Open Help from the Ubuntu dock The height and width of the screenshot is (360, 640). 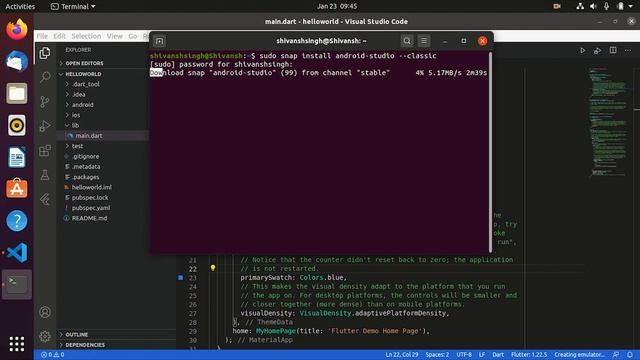coord(17,220)
